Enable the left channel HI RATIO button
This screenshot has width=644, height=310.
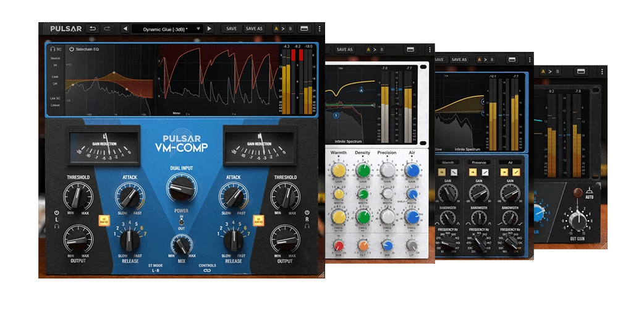point(103,220)
